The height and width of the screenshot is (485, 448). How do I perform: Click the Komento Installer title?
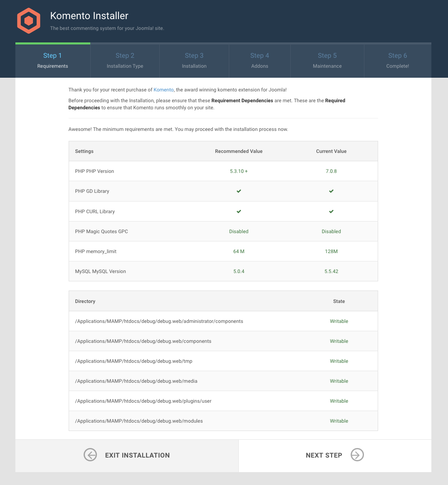click(x=89, y=16)
